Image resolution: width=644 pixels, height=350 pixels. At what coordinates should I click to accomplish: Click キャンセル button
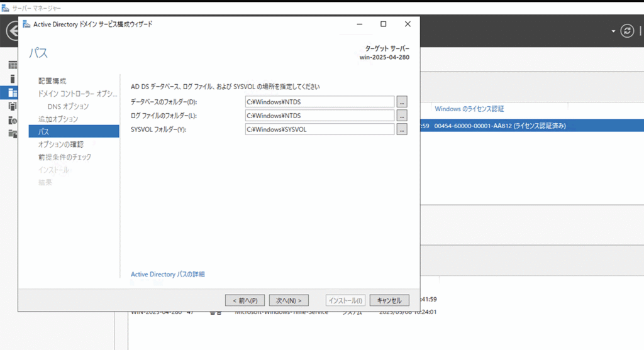(389, 300)
